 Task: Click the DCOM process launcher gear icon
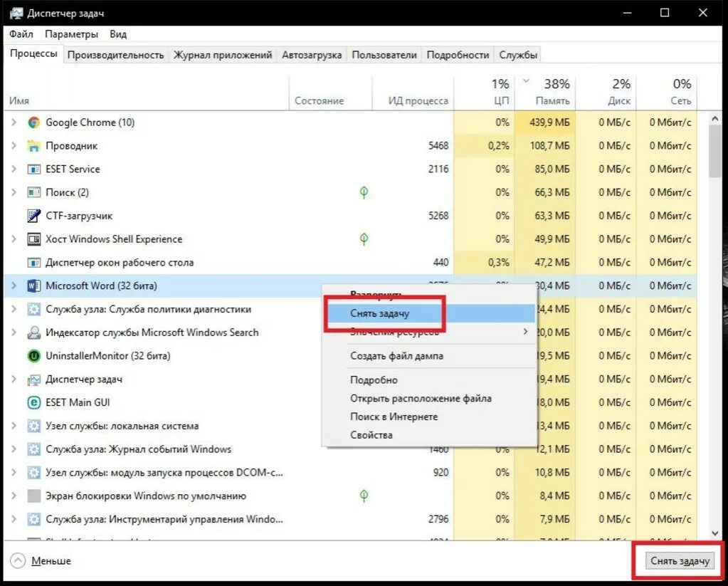coord(33,473)
